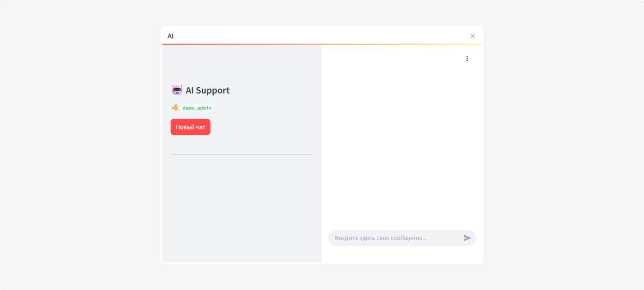Click the sidebar horizontal divider line
This screenshot has height=290, width=644.
[241, 155]
